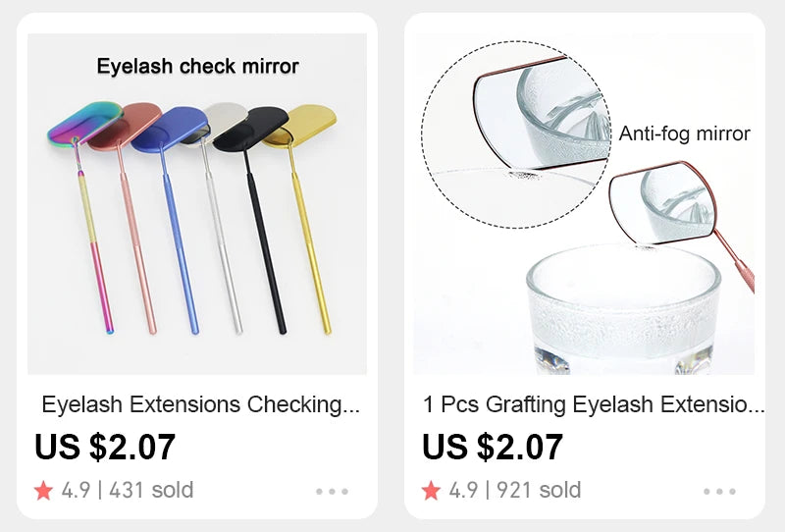This screenshot has width=785, height=532.
Task: Click the Anti-fog mirror label
Action: tap(684, 133)
